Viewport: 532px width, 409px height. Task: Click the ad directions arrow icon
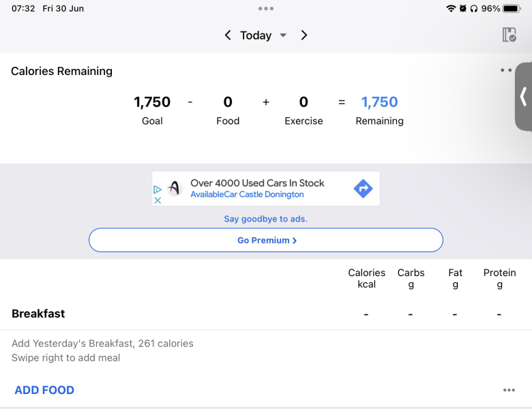[363, 189]
